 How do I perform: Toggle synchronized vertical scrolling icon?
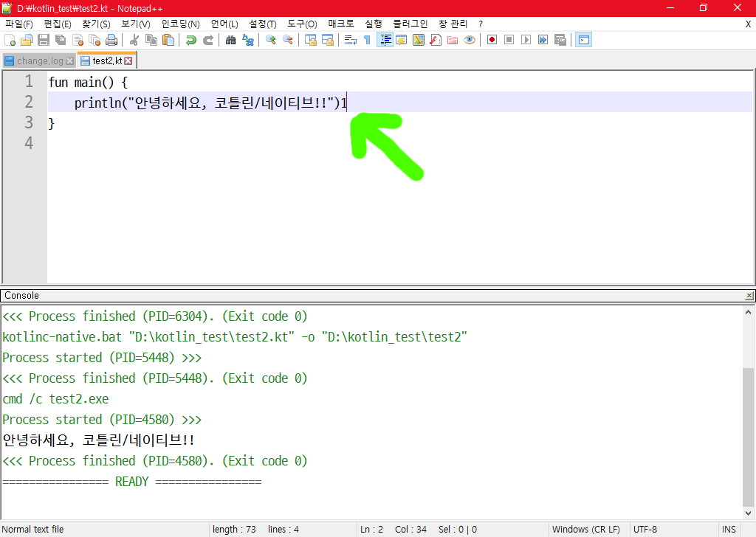[311, 40]
